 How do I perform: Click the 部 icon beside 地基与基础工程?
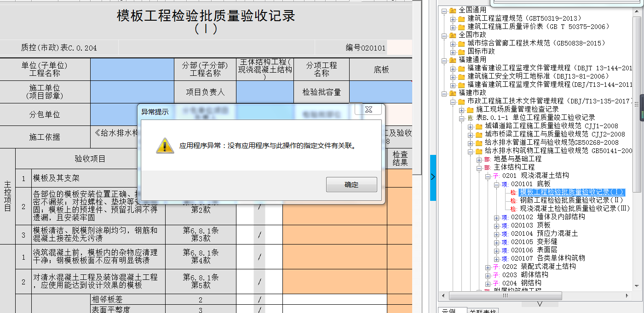(x=487, y=159)
